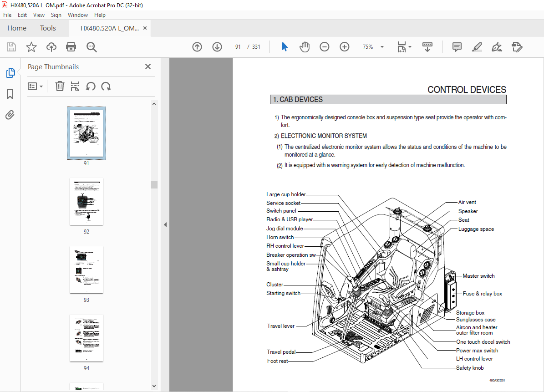Close the HX480,520A L_OM document tab
544x392 pixels.
coord(145,28)
